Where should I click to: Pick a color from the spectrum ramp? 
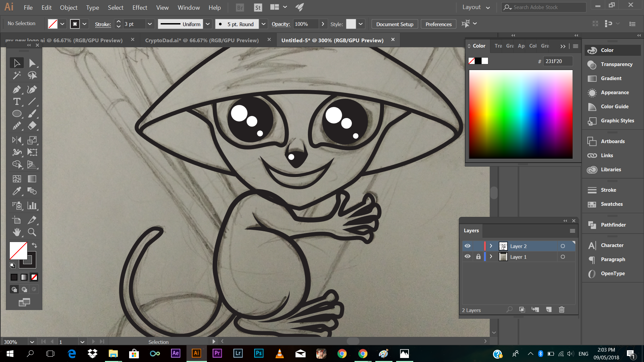[521, 114]
